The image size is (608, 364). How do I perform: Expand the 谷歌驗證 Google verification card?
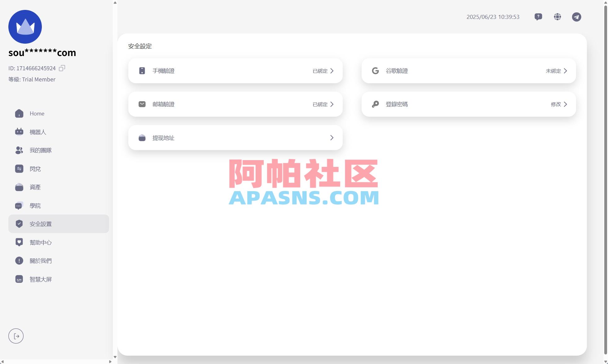click(x=468, y=71)
